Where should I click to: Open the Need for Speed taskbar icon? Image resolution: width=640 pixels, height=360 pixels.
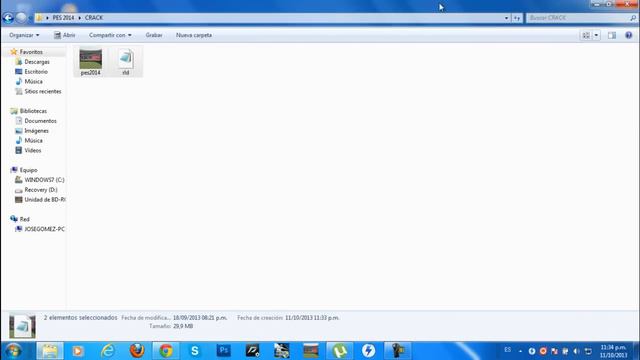point(253,351)
